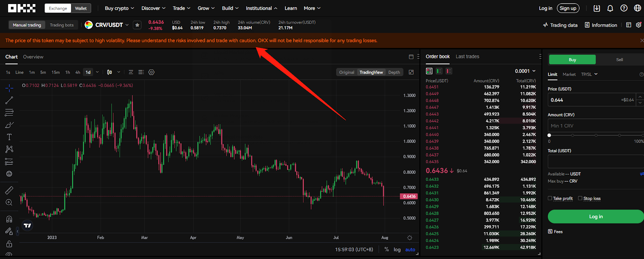644x259 pixels.
Task: Switch to Trading bots tab
Action: tap(62, 25)
